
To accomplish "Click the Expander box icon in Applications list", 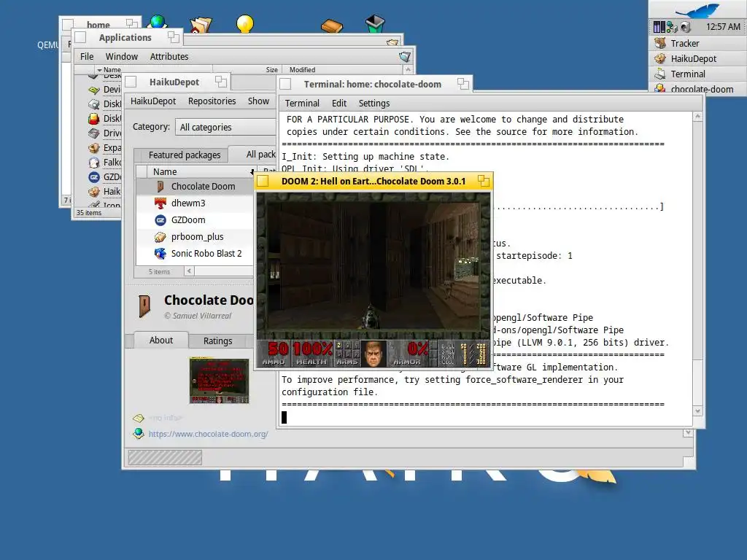I will (94, 148).
